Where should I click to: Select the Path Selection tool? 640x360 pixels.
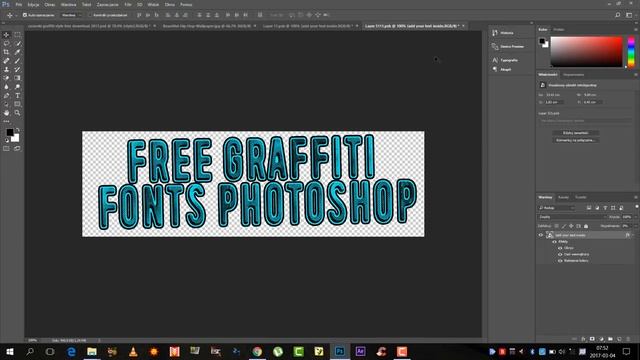coord(6,104)
